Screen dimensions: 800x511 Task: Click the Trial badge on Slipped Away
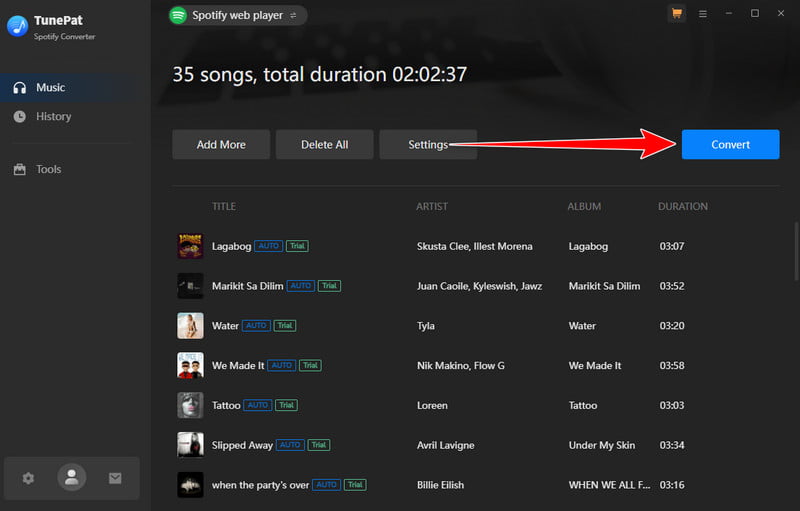(318, 445)
